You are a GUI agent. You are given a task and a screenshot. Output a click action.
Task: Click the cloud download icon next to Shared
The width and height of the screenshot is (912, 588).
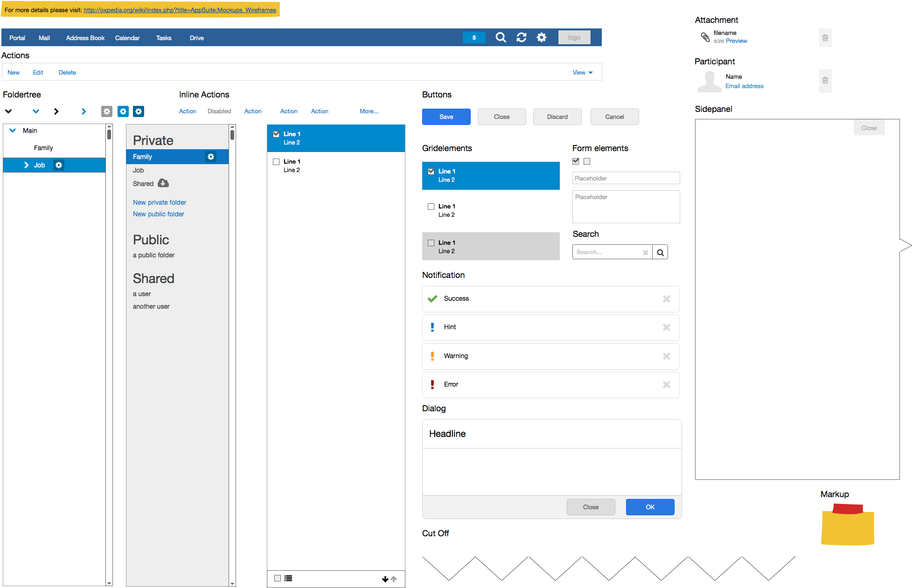coord(163,183)
